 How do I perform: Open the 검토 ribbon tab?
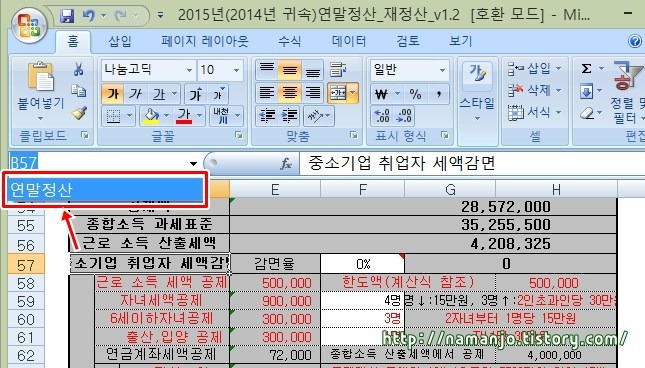pos(408,41)
